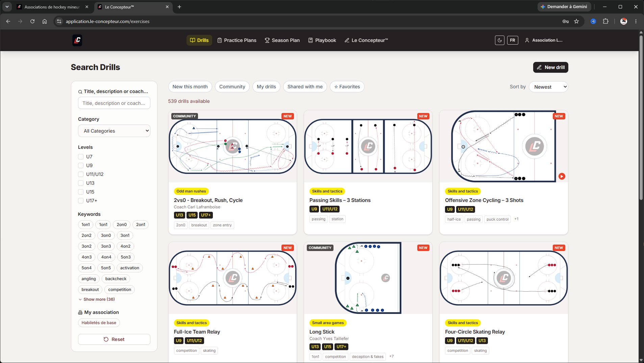This screenshot has width=644, height=363.
Task: Open the All Categories dropdown
Action: pyautogui.click(x=114, y=131)
